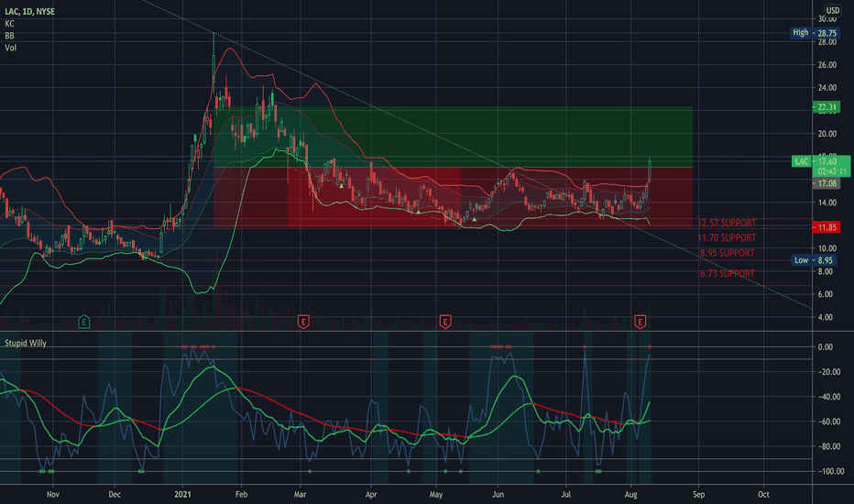Click the 6.00 price axis value
This screenshot has height=504, width=854.
826,293
